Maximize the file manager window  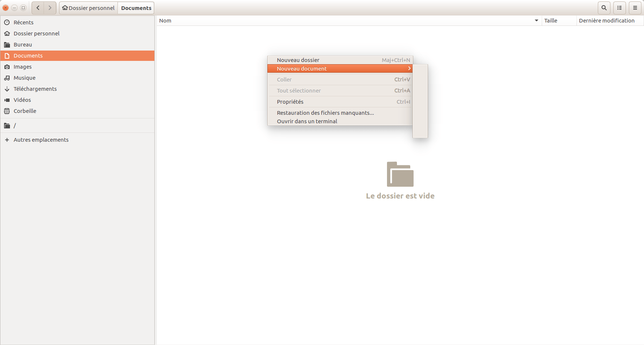coord(23,8)
